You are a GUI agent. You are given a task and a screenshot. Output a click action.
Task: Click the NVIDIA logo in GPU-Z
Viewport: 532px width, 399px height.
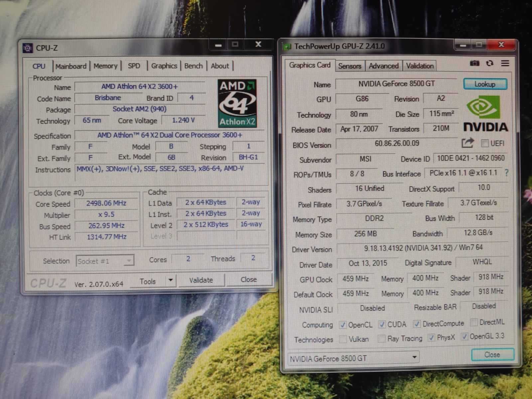[x=486, y=113]
